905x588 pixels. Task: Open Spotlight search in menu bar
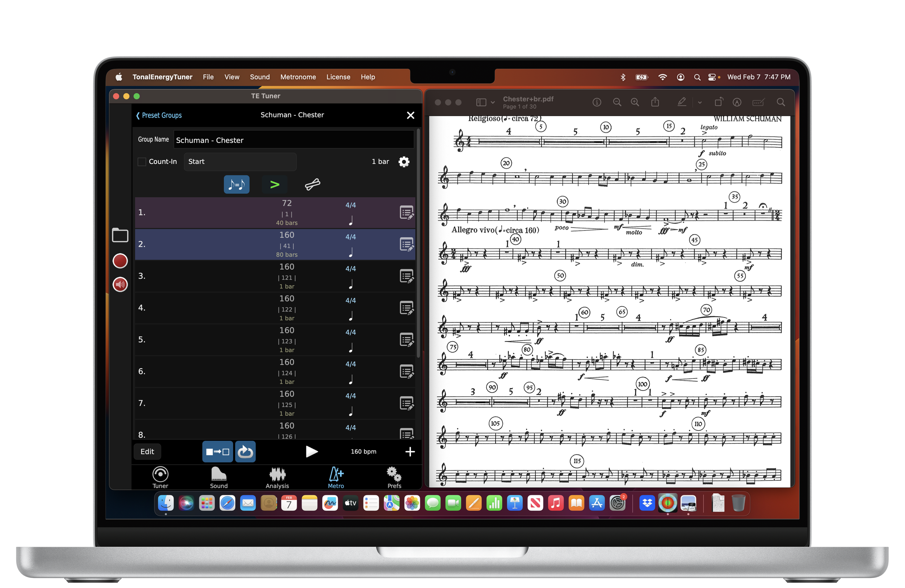click(697, 77)
